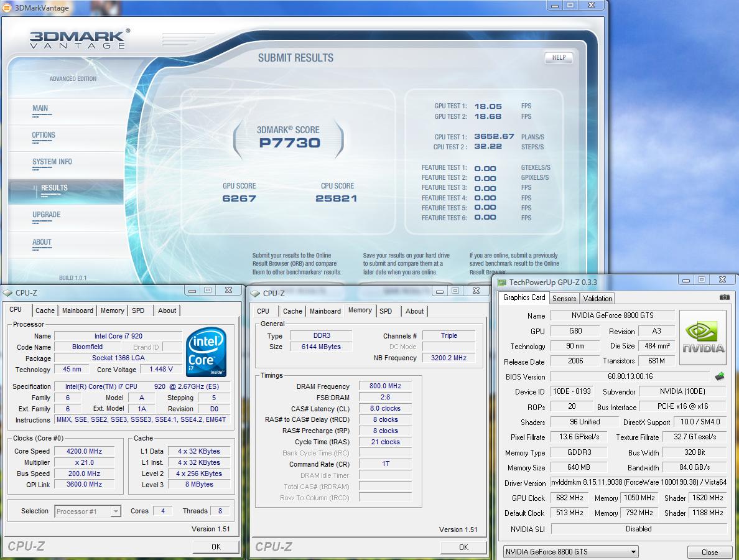Click the Driver Version field in GPU-Z
The width and height of the screenshot is (739, 560).
[x=639, y=482]
